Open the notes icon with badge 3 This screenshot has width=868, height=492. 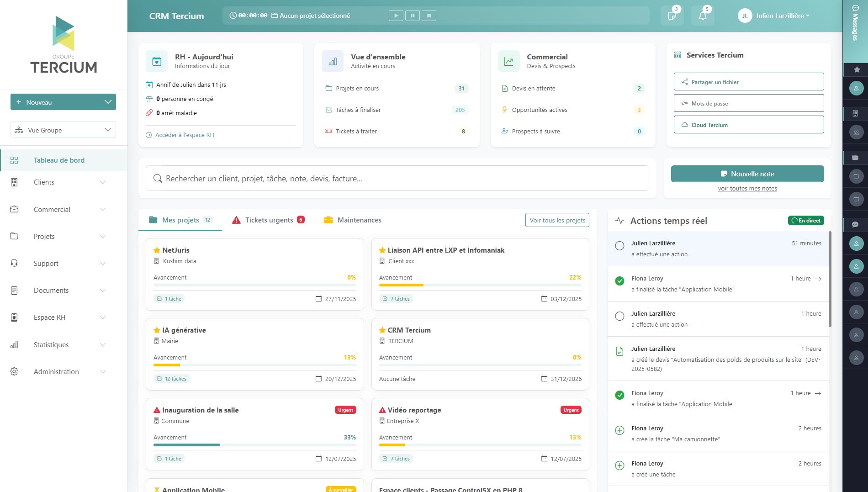pyautogui.click(x=672, y=16)
